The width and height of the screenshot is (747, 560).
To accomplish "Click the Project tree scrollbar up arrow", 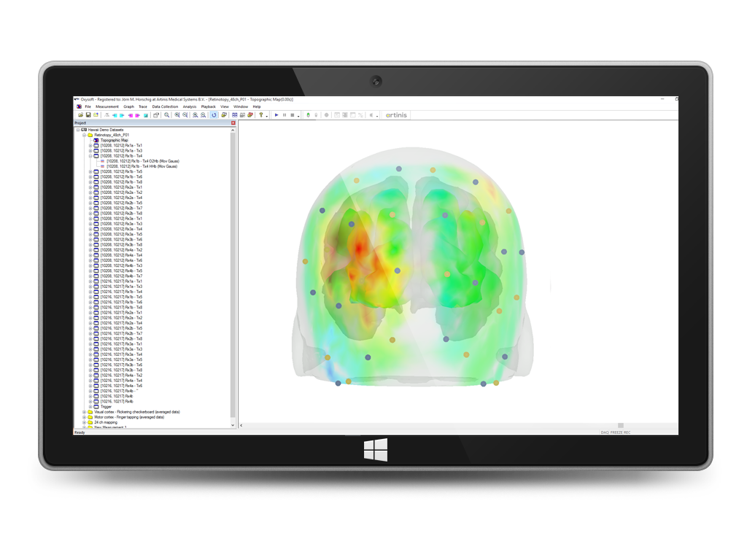I will coord(233,130).
